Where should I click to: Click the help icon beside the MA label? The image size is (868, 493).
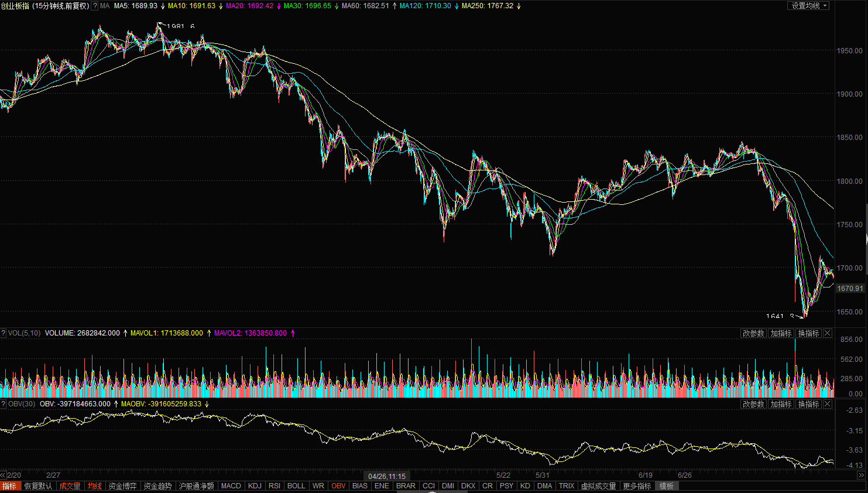point(95,6)
